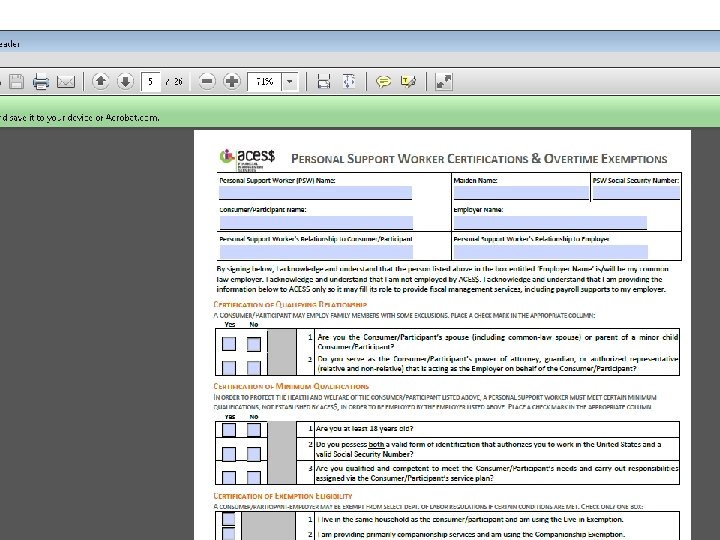Screen dimensions: 720x540
Task: Check No for at least 18 years old
Action: click(x=253, y=430)
